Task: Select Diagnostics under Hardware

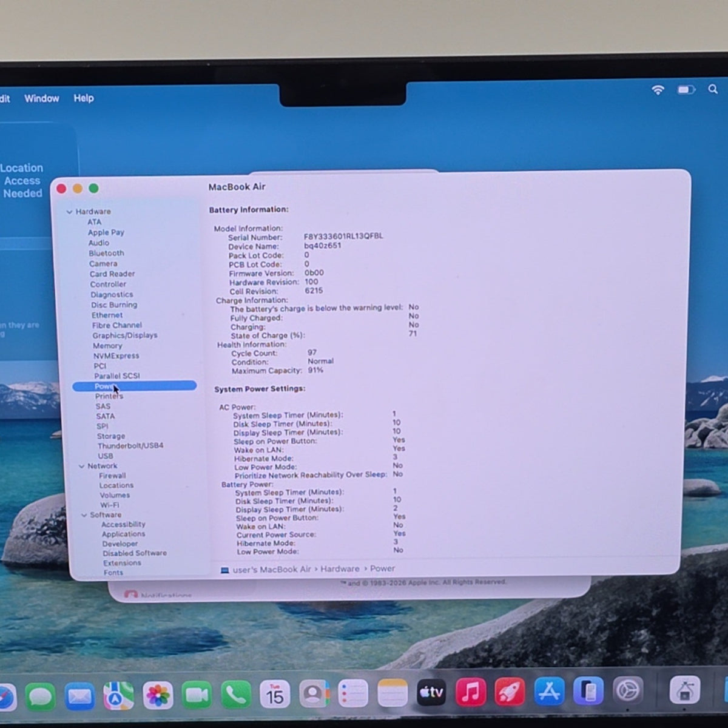Action: tap(112, 294)
